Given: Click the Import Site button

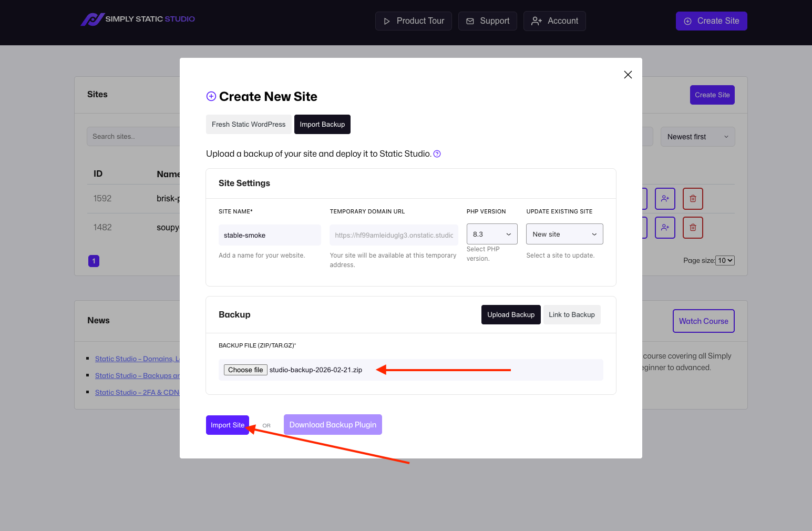Looking at the screenshot, I should 228,425.
